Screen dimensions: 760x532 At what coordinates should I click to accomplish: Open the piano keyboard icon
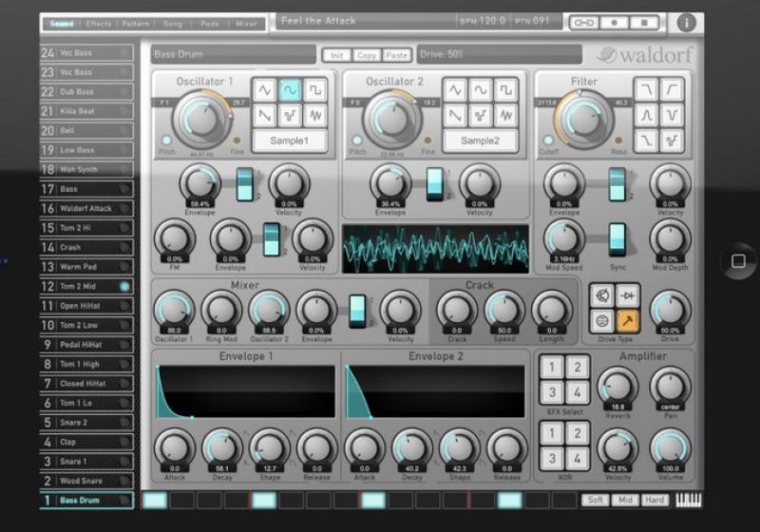(688, 500)
